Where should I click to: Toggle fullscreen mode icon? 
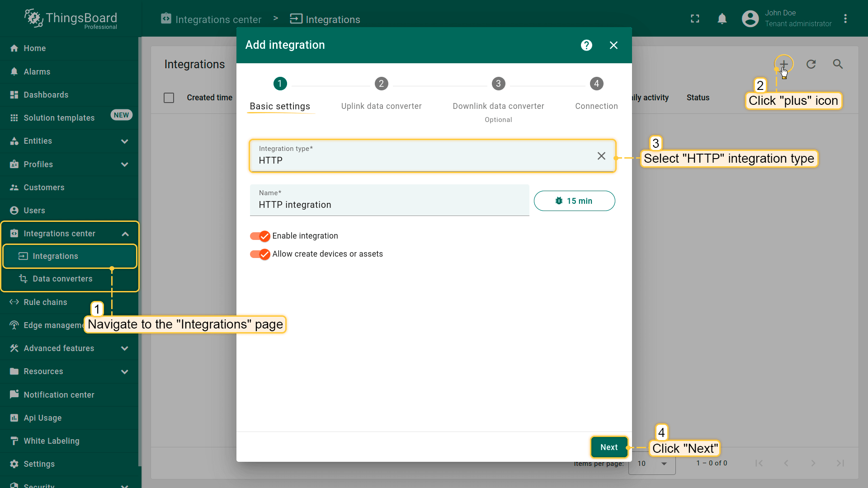(695, 19)
